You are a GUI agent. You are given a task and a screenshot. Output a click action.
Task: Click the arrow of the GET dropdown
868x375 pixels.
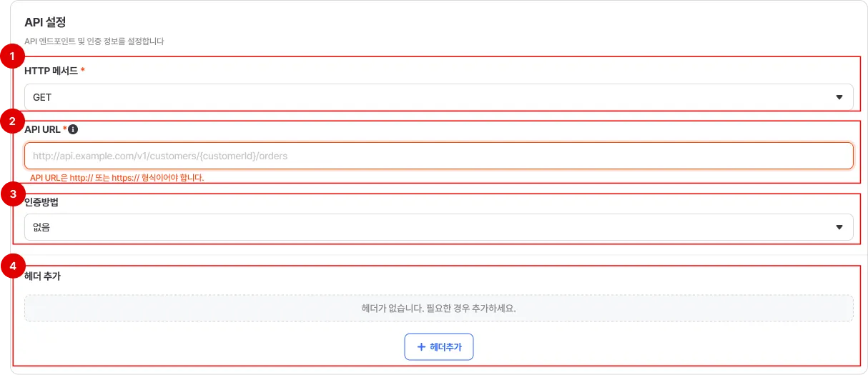click(x=839, y=97)
